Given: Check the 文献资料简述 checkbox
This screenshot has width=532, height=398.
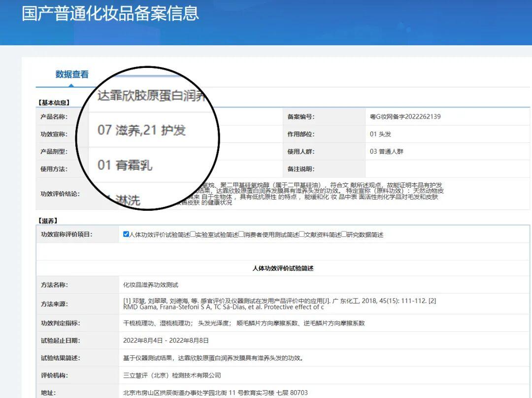Looking at the screenshot, I should tap(301, 234).
